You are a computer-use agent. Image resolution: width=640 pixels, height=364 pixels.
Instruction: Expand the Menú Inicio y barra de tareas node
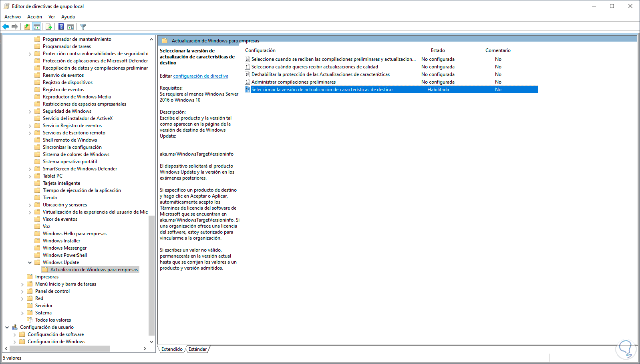pyautogui.click(x=22, y=284)
